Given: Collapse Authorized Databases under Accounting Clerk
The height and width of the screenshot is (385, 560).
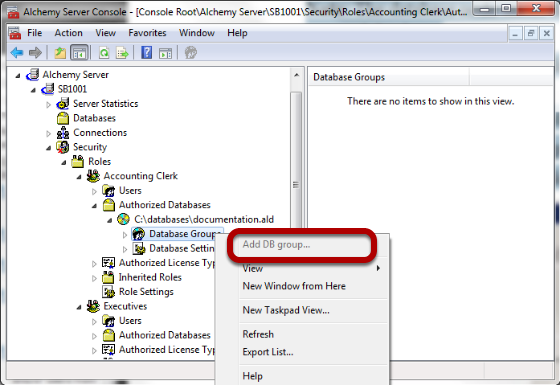Looking at the screenshot, I should pyautogui.click(x=94, y=206).
